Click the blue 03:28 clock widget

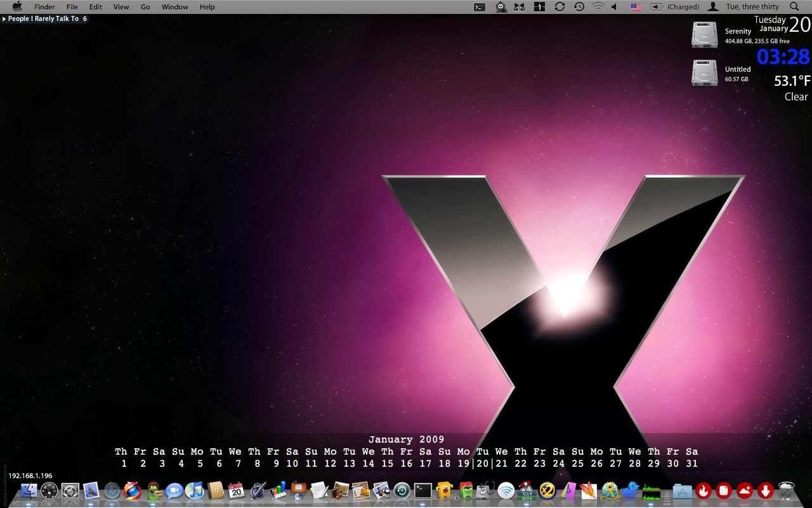783,57
